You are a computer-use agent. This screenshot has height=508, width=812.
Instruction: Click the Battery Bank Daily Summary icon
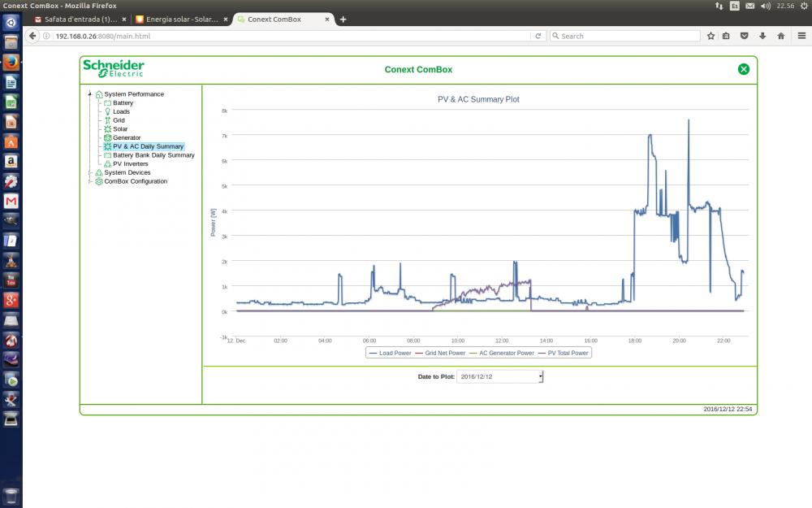tap(108, 155)
